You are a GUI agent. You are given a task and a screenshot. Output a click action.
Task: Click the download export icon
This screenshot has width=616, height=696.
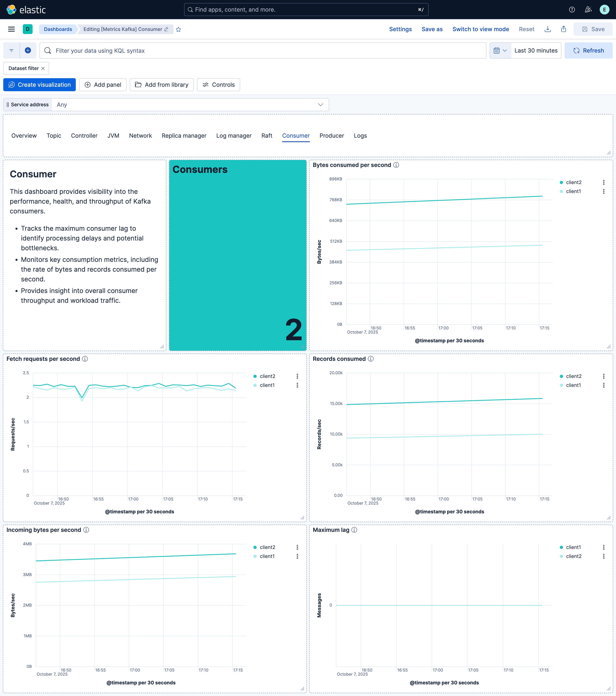coord(548,29)
